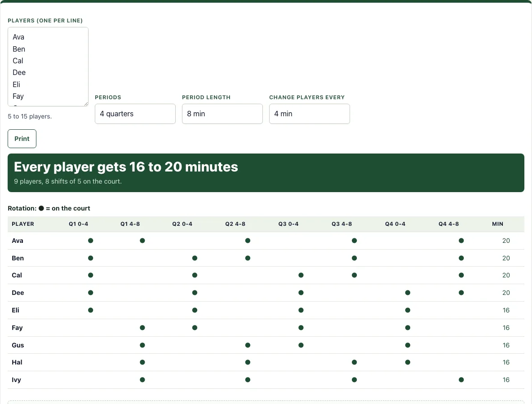Open the Periods dropdown showing 4 quarters
Screen dimensions: 532x404
[135, 114]
